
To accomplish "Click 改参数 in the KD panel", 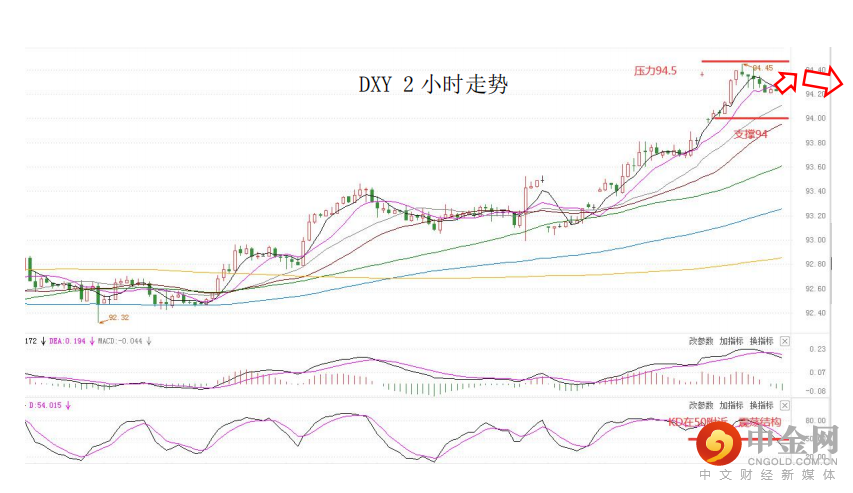I will tap(701, 405).
